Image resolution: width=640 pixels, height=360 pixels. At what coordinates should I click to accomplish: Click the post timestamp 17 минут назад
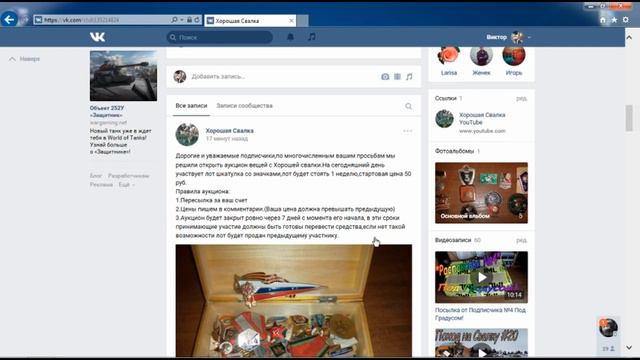click(x=227, y=139)
